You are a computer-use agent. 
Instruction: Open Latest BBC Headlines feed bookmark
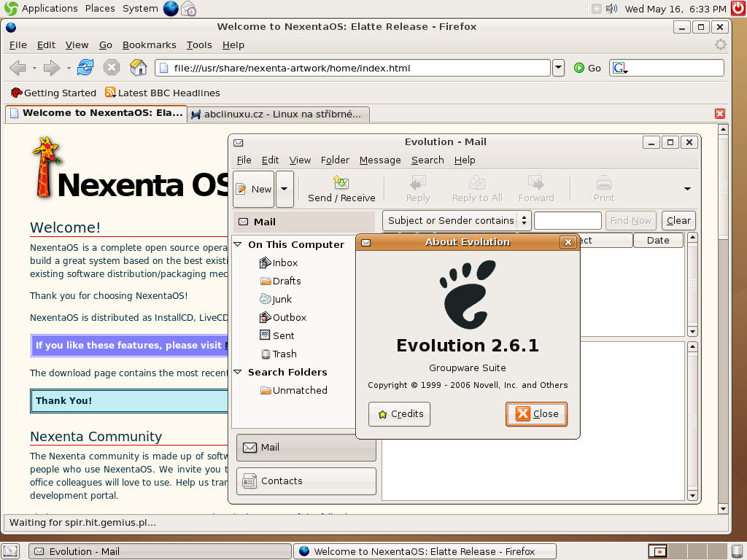click(x=163, y=93)
